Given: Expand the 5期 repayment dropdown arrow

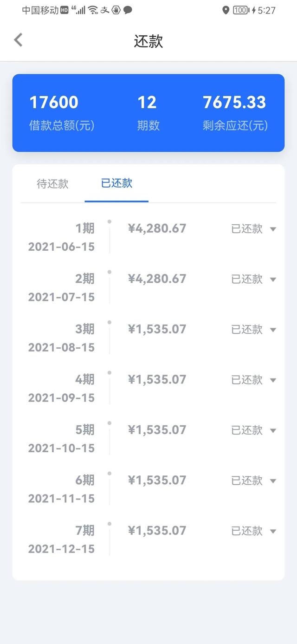Looking at the screenshot, I should coord(273,430).
